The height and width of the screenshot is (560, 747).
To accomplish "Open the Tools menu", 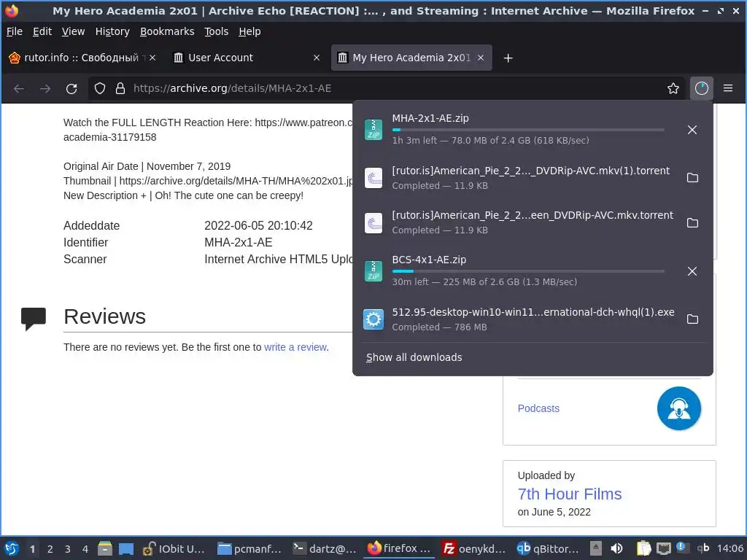I will 216,31.
